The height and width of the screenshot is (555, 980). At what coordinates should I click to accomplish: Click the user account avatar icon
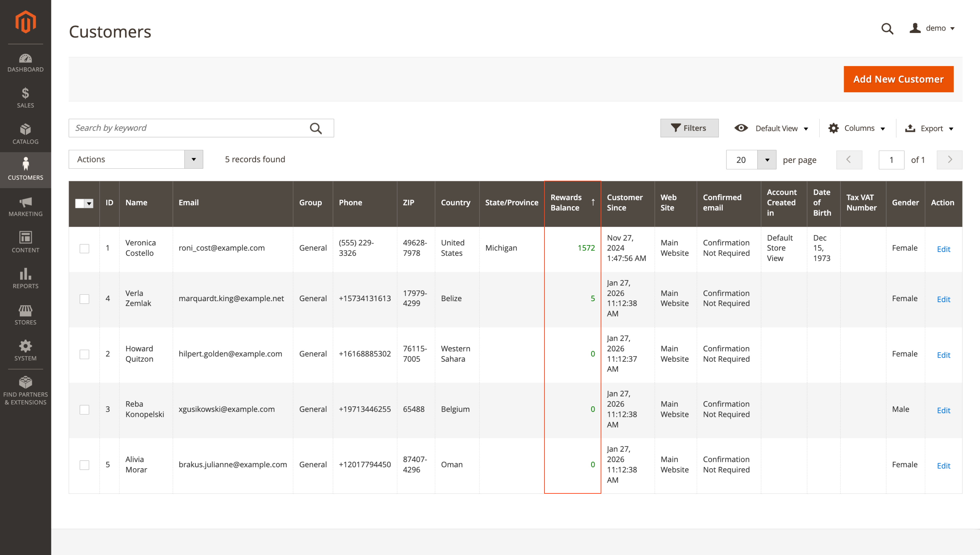coord(915,28)
